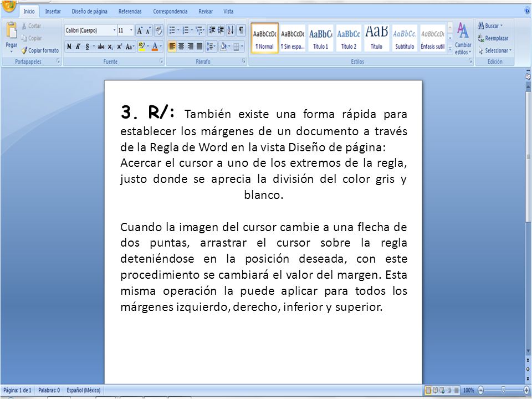Apply the red font color

[x=155, y=47]
